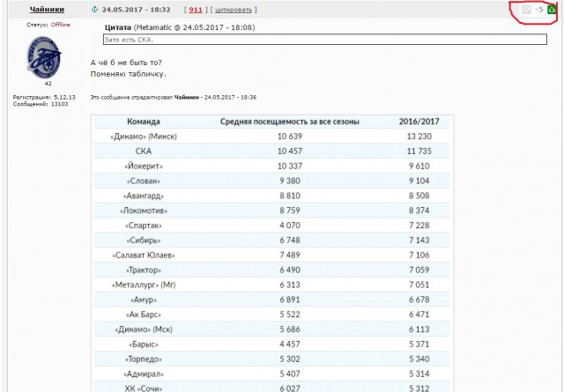Select the «Амур» team cell
The image size is (564, 392).
tap(144, 300)
